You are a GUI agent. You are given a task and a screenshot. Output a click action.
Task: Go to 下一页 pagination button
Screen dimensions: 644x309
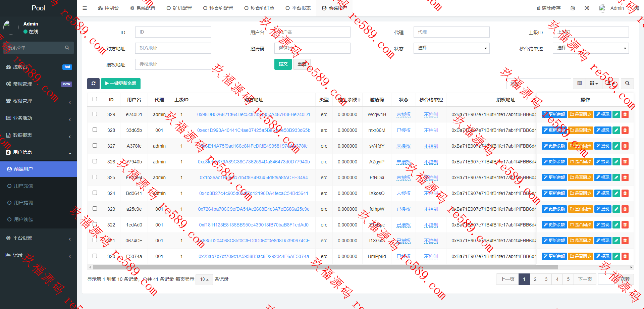click(585, 279)
